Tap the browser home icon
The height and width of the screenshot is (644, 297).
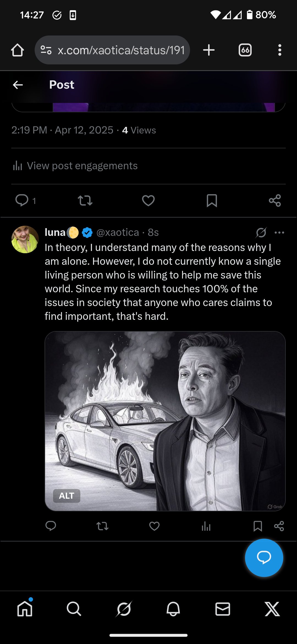[17, 50]
